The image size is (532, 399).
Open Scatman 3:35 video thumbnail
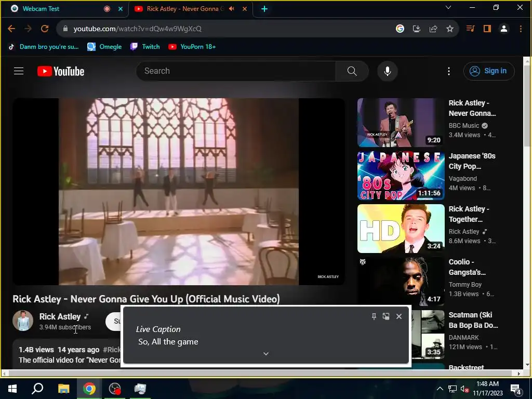point(428,335)
